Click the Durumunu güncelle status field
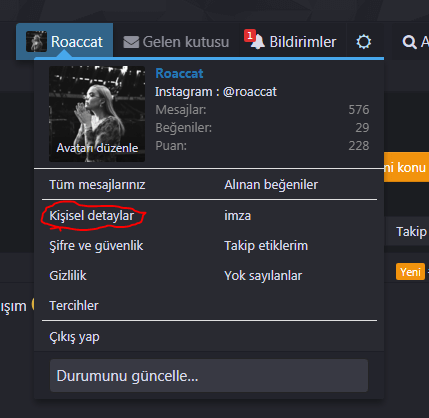The height and width of the screenshot is (418, 429). [x=209, y=376]
